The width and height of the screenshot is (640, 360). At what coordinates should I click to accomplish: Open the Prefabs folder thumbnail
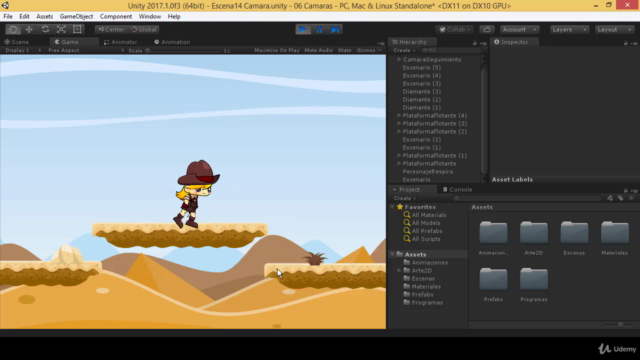point(493,279)
